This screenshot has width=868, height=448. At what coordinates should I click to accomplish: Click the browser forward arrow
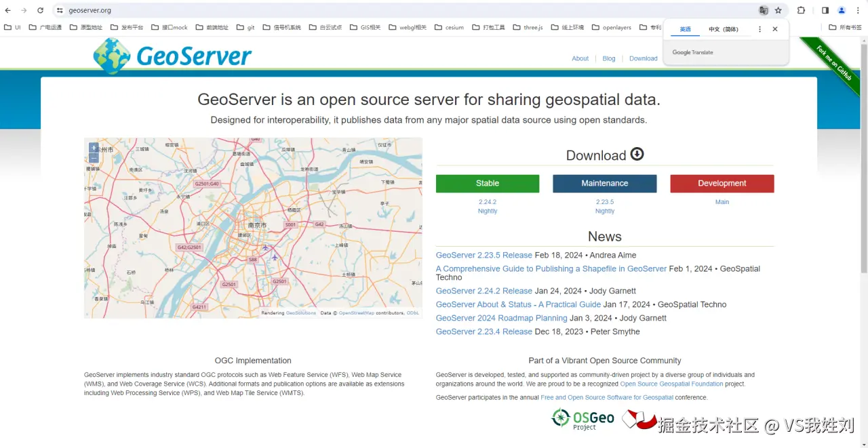(x=24, y=10)
